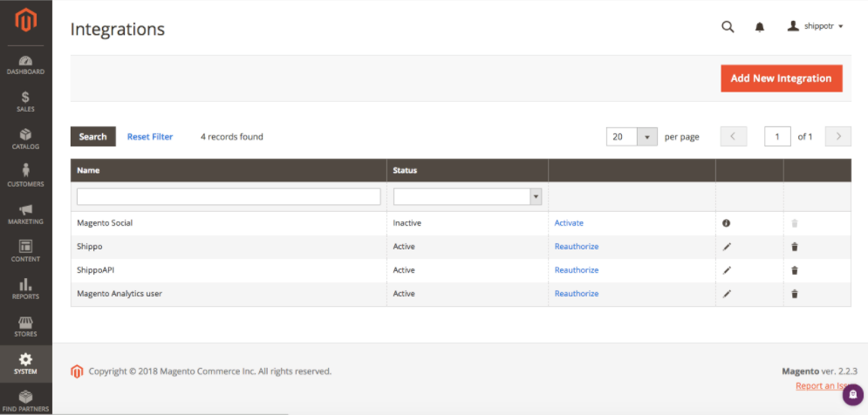Image resolution: width=868 pixels, height=415 pixels.
Task: Select the Magento Social row name
Action: tap(105, 223)
